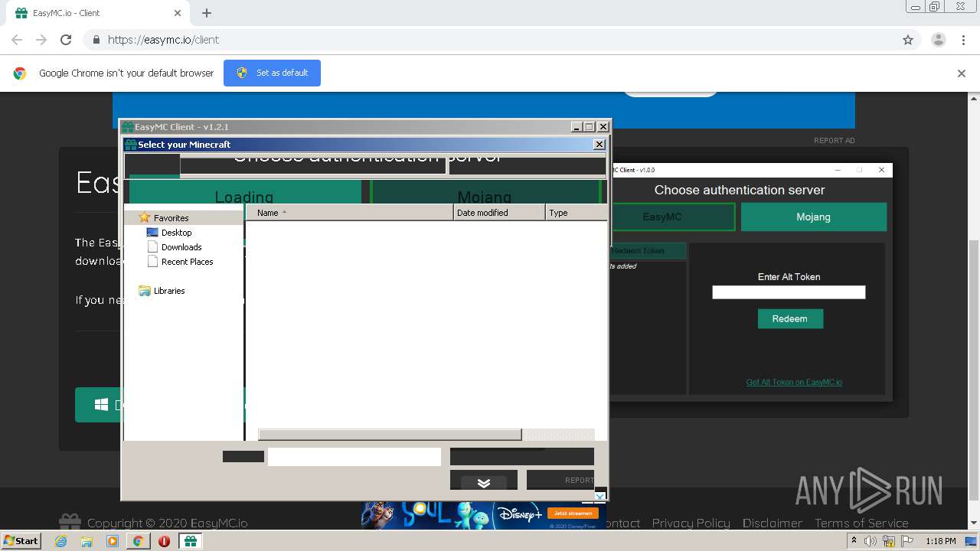The image size is (980, 551).
Task: Show hidden tray icons arrow
Action: coord(854,541)
